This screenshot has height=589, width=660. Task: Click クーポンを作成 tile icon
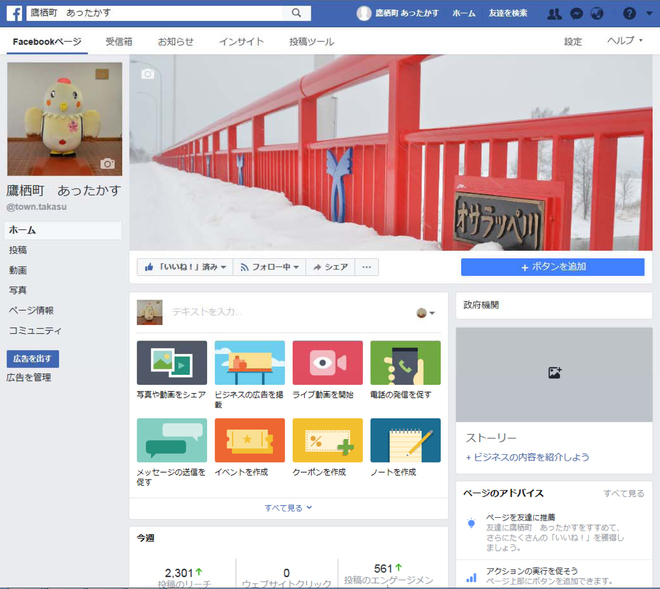[x=327, y=440]
